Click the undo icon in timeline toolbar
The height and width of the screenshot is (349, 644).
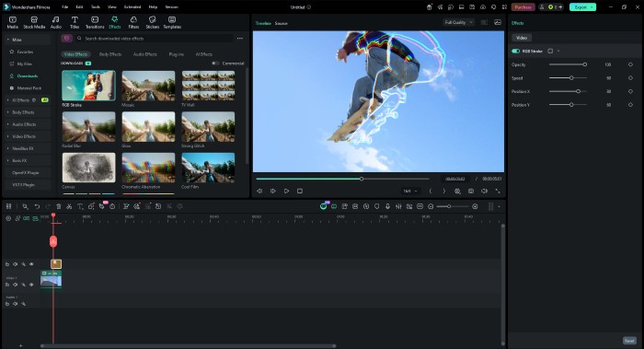click(x=37, y=206)
